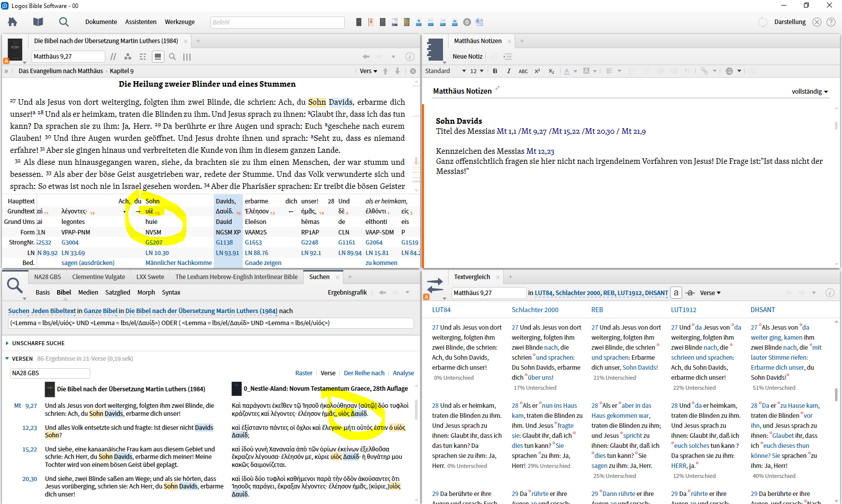Click the main toolbar search magnifier
This screenshot has width=842, height=504.
tap(64, 22)
